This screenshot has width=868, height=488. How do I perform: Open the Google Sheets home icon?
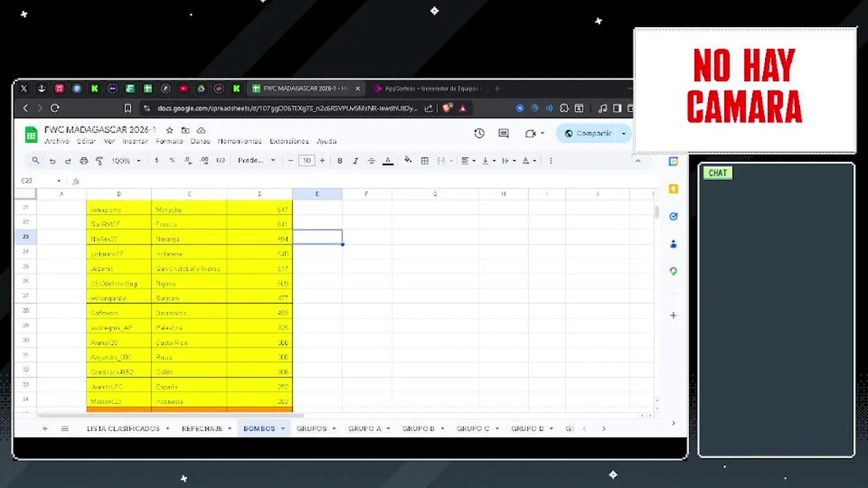coord(31,134)
